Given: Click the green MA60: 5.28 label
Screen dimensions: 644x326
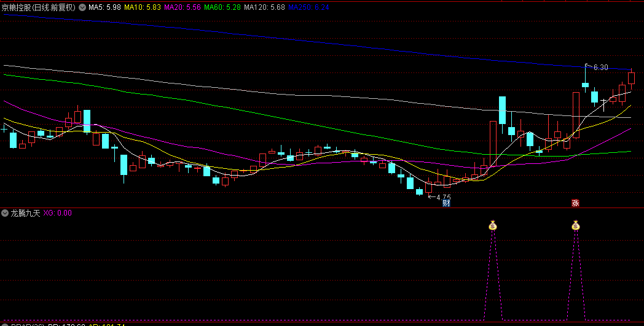Looking at the screenshot, I should [222, 7].
